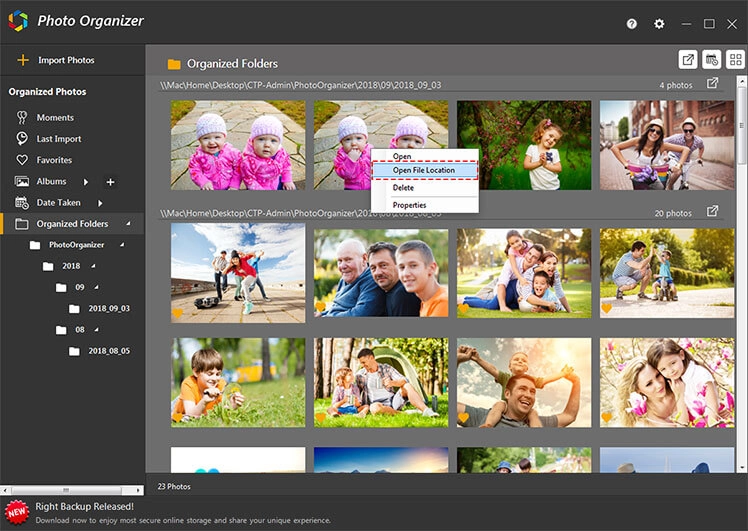The image size is (748, 531).
Task: Click the Photo Organizer logo icon
Action: click(x=18, y=21)
